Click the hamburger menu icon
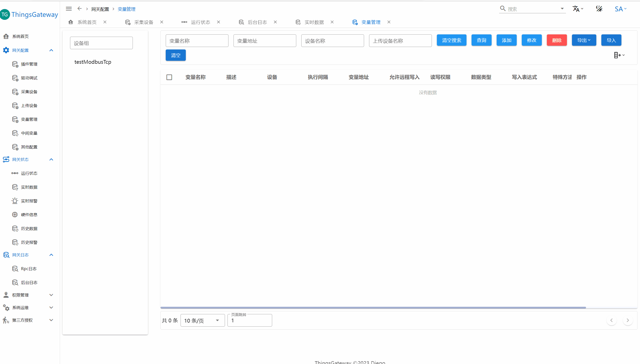640x364 pixels. [x=69, y=9]
